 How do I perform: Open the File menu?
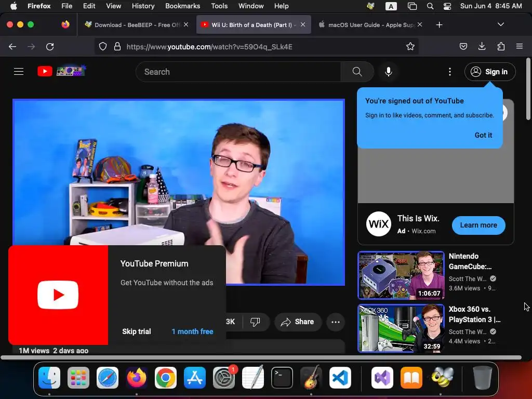point(67,6)
